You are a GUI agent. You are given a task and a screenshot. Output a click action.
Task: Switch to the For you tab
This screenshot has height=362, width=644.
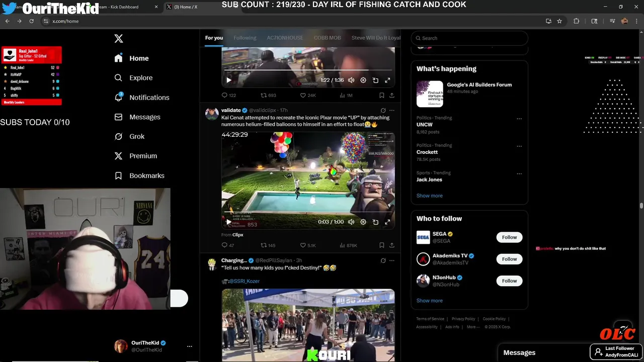(x=214, y=38)
